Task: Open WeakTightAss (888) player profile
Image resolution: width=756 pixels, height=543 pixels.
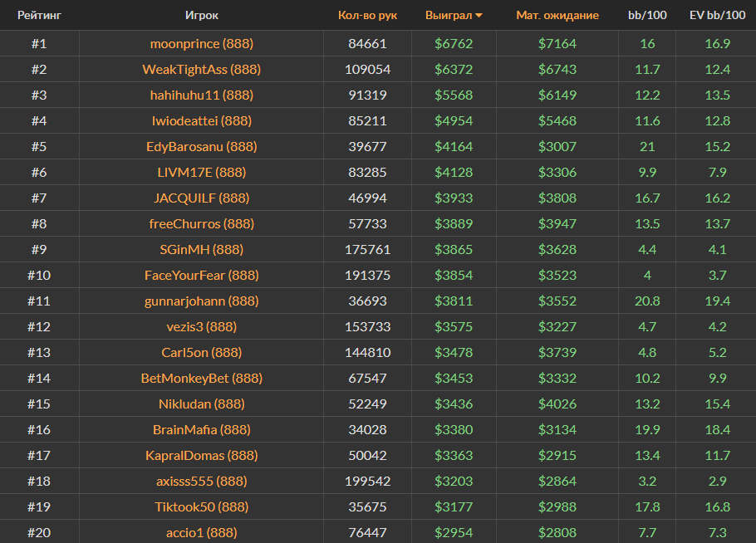Action: 202,69
